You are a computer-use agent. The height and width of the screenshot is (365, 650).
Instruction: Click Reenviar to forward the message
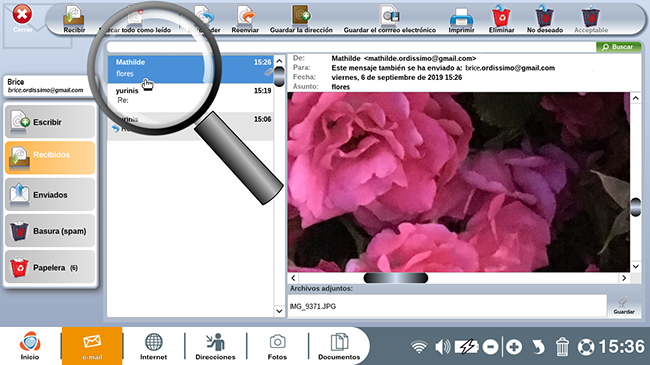245,19
